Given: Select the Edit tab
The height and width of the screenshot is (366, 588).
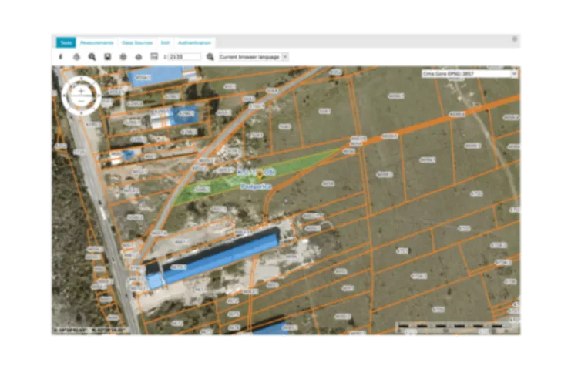Looking at the screenshot, I should tap(165, 43).
